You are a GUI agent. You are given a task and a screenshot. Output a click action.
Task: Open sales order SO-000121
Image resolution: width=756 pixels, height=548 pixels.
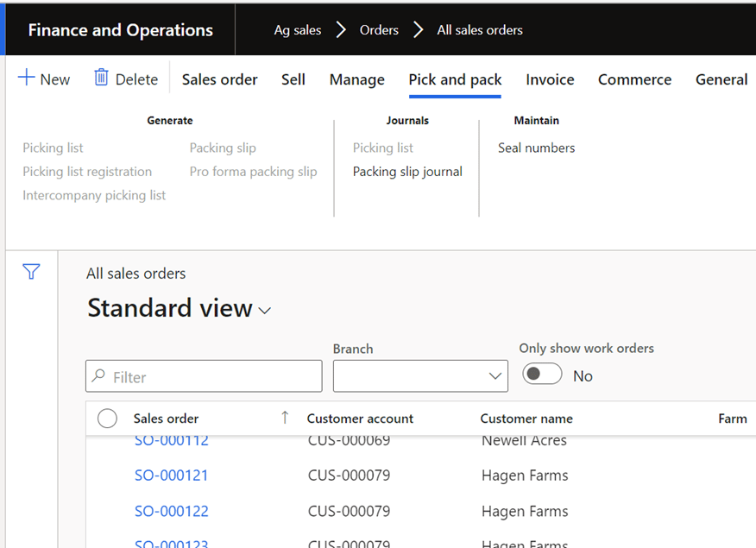(171, 476)
